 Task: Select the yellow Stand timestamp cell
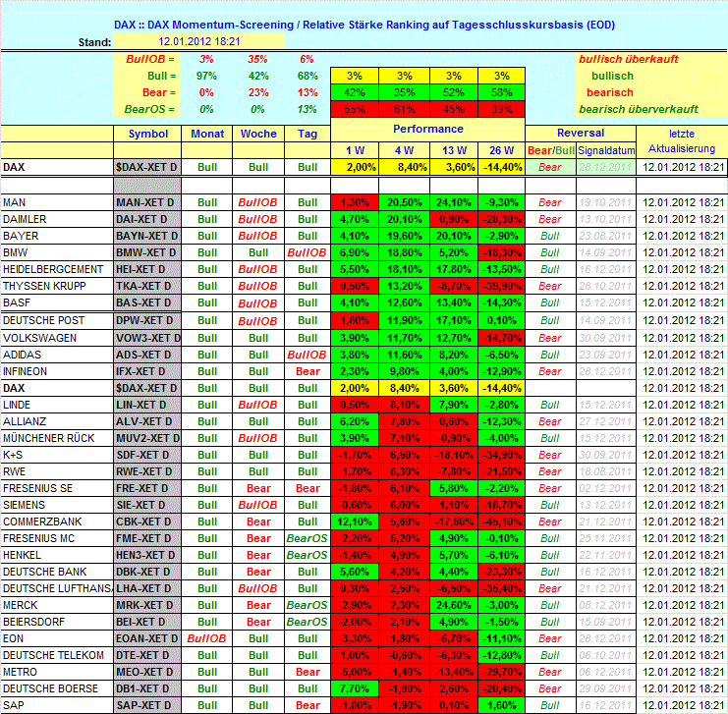click(199, 41)
